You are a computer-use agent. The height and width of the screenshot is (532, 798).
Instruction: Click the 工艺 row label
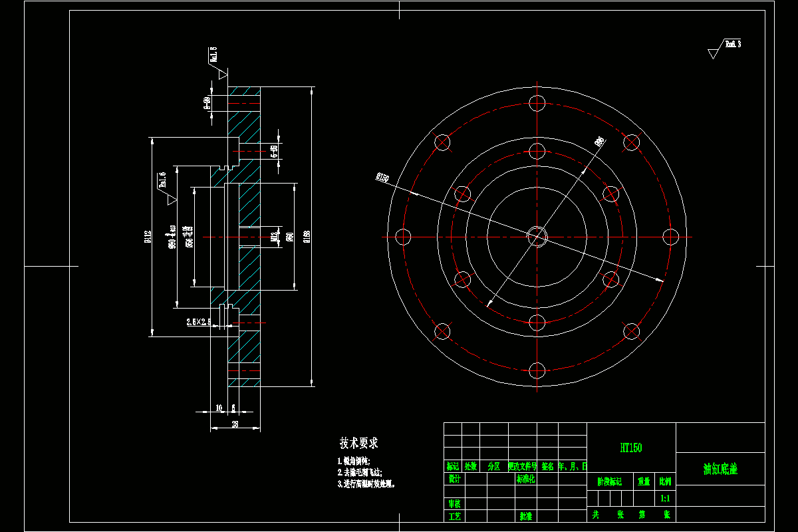455,515
